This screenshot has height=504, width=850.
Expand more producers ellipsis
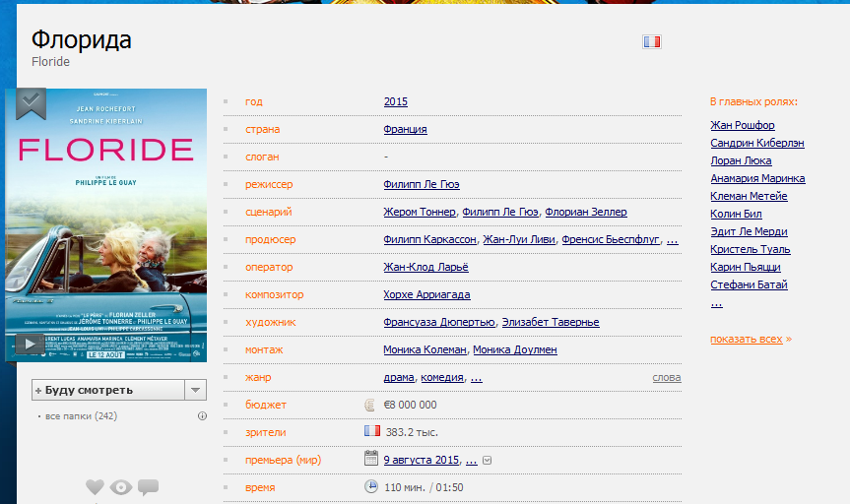(672, 240)
